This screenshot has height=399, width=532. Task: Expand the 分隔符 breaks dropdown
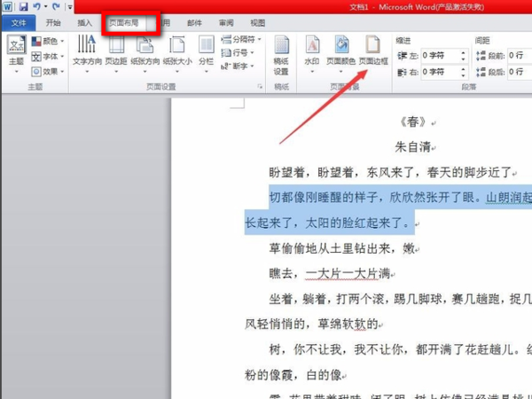tap(241, 39)
